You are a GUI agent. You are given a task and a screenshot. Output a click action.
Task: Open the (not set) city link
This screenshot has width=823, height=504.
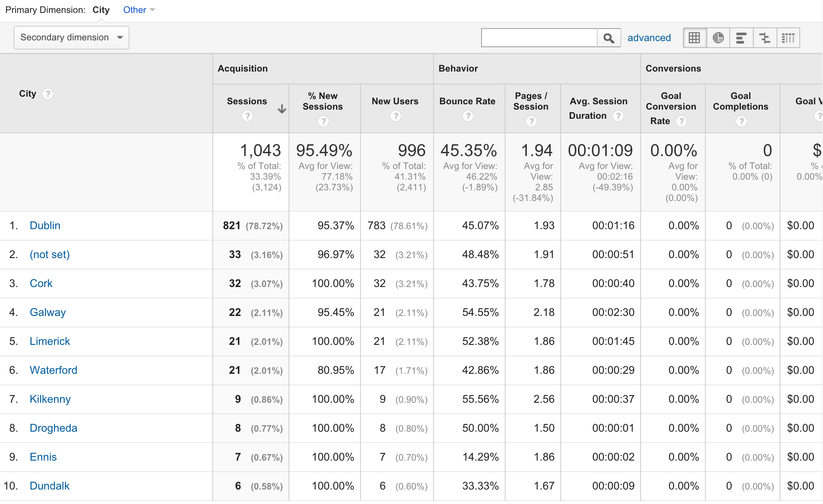click(50, 254)
